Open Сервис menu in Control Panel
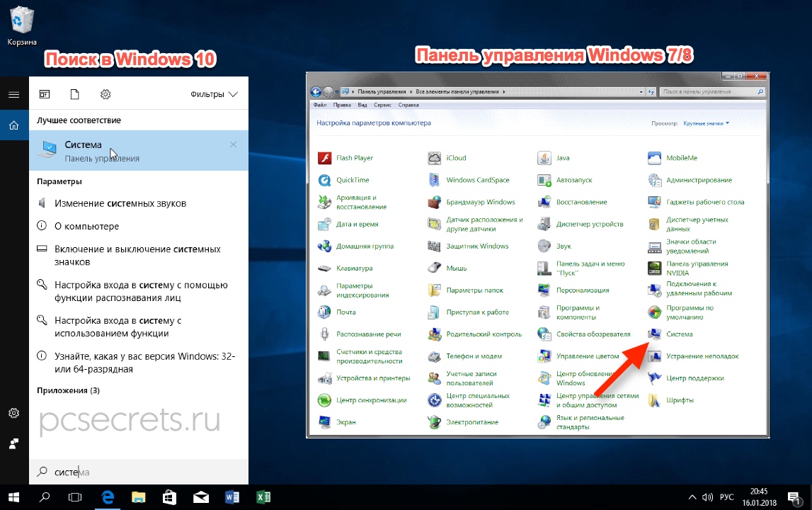812x510 pixels. pos(382,105)
